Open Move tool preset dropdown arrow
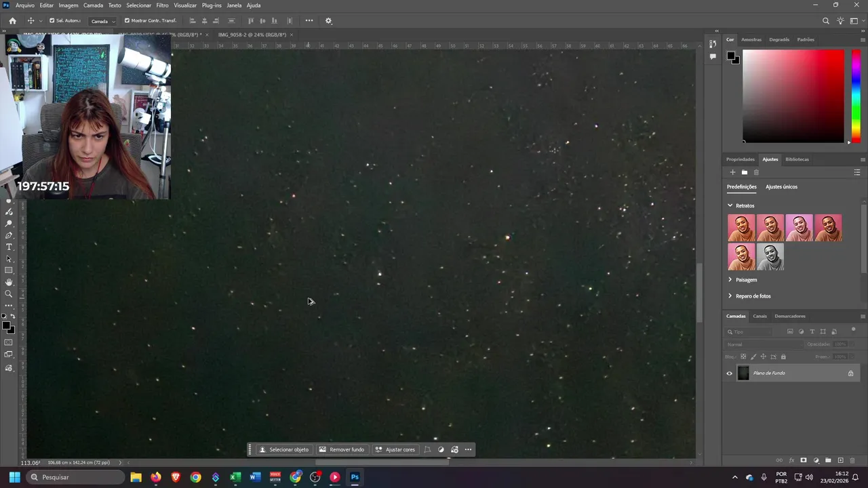Viewport: 868px width, 488px height. click(x=41, y=21)
